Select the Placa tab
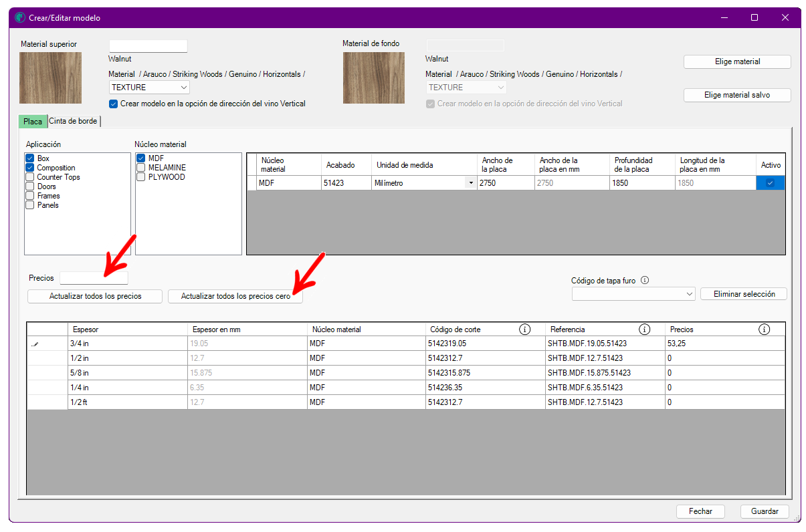 coord(33,122)
